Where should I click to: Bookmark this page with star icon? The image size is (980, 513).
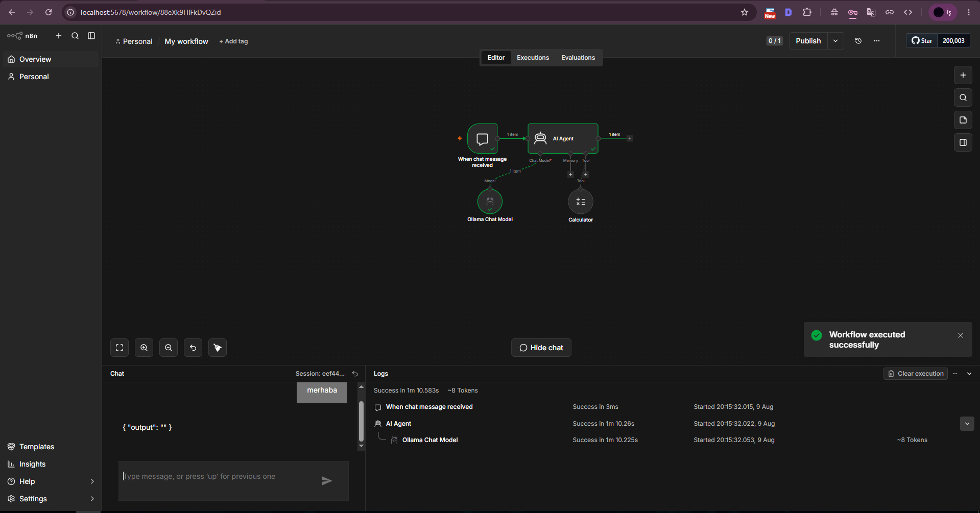[x=745, y=12]
